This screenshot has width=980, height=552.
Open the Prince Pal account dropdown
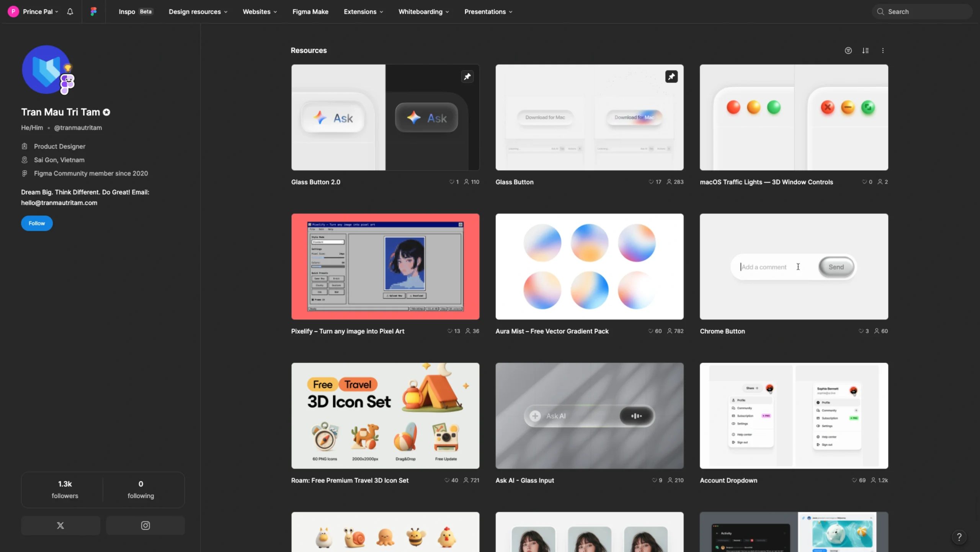(33, 11)
